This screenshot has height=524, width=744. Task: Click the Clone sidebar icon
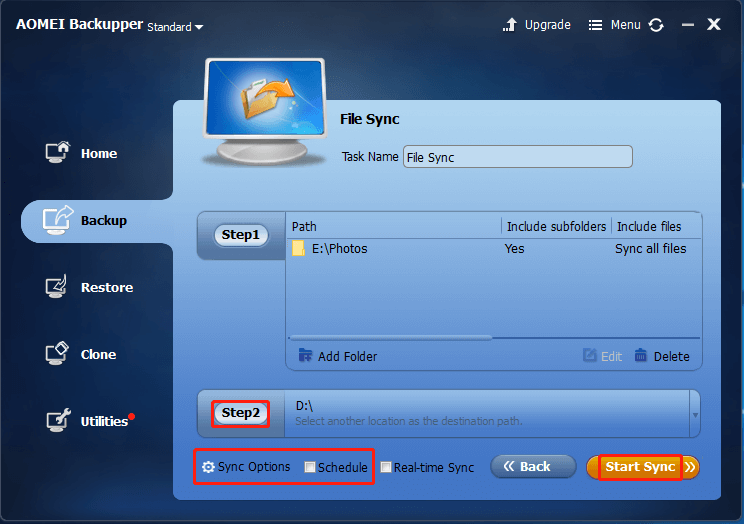pos(57,353)
